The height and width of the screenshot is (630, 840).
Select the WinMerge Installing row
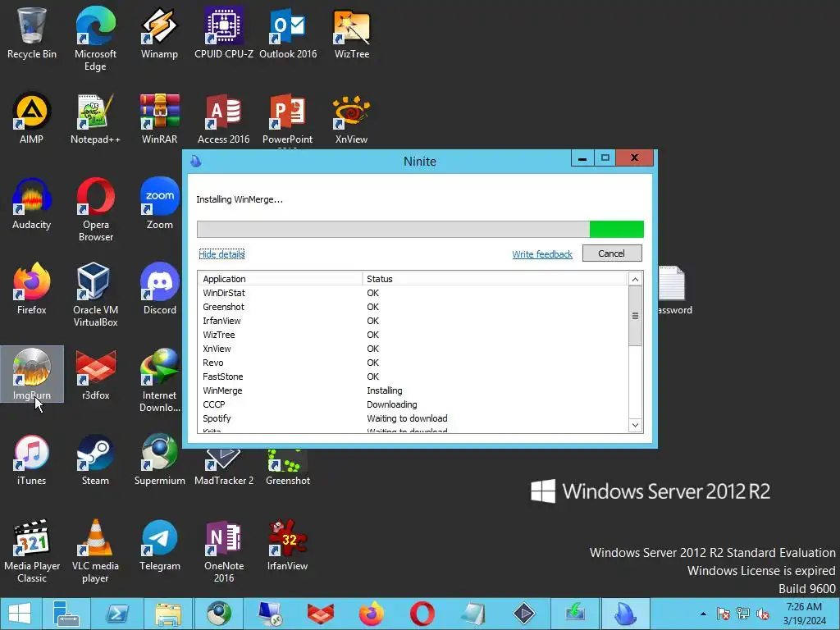point(413,390)
